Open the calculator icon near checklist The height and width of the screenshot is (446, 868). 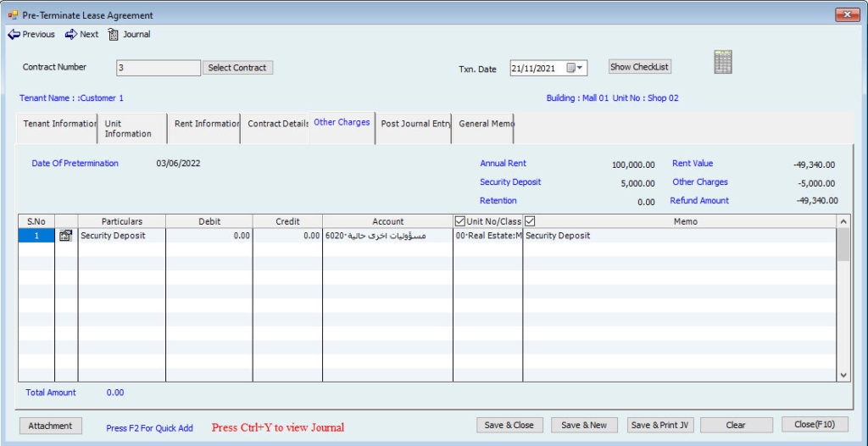pyautogui.click(x=723, y=62)
